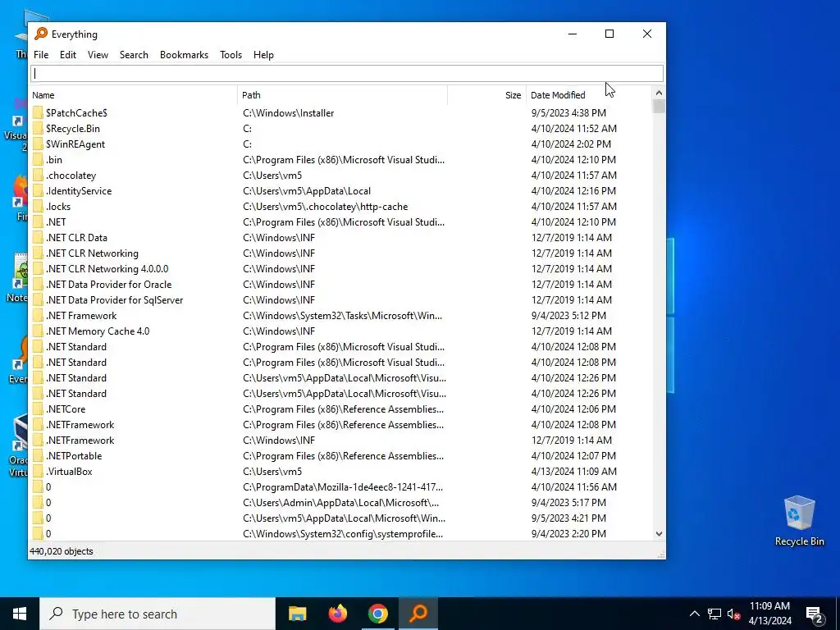Click the path starting C:\Users\Admin\AppData\Local\Microsoft

(340, 502)
